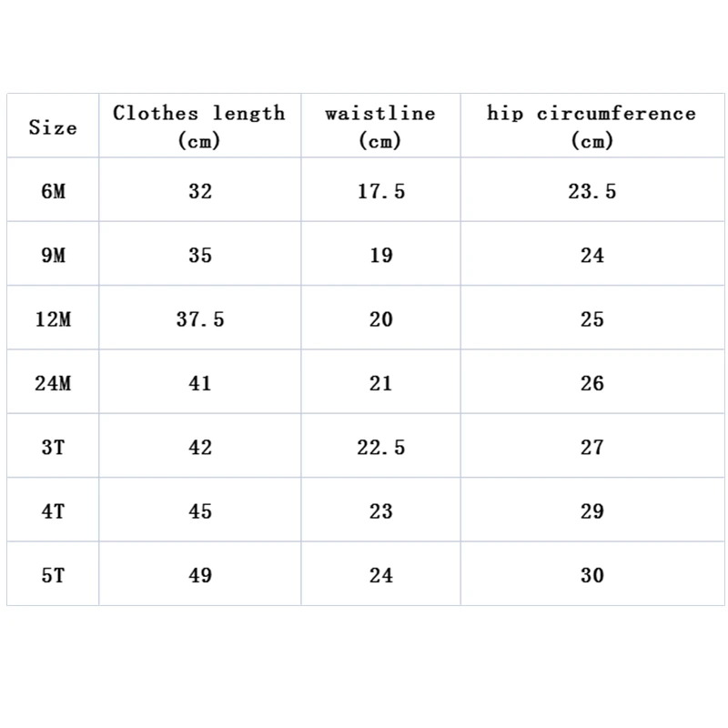Select the Clothes length (cm) header
This screenshot has width=728, height=728.
click(x=199, y=126)
